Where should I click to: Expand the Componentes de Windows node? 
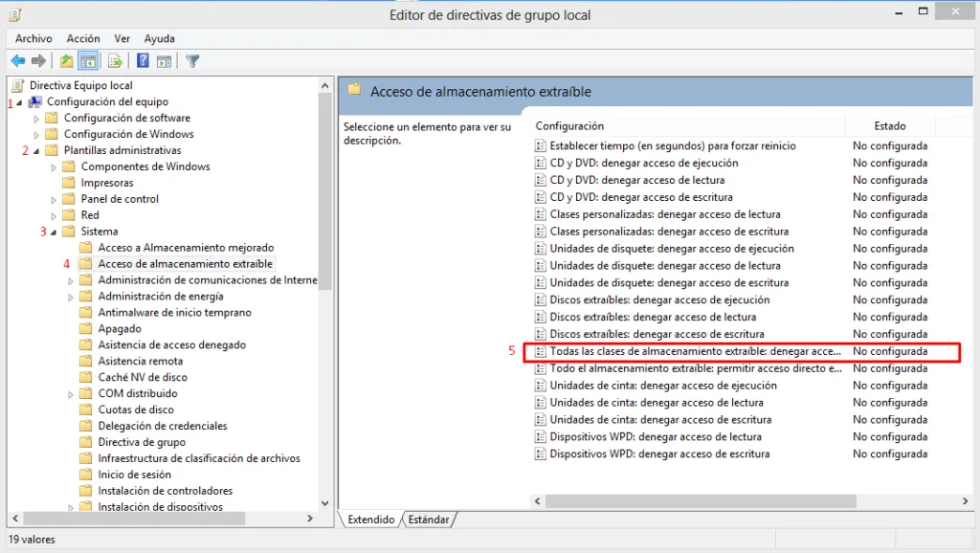coord(54,166)
